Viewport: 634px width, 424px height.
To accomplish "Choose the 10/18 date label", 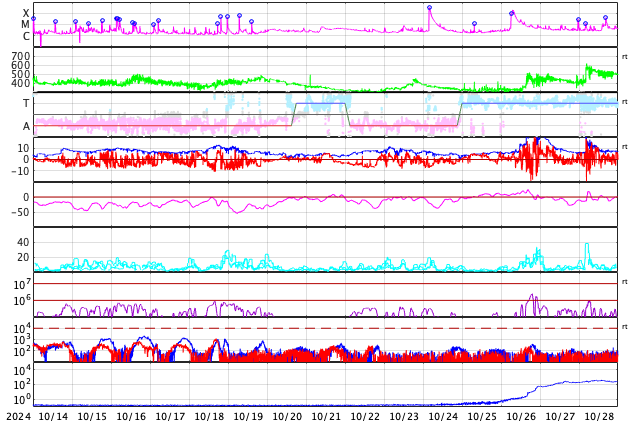I will pyautogui.click(x=209, y=416).
